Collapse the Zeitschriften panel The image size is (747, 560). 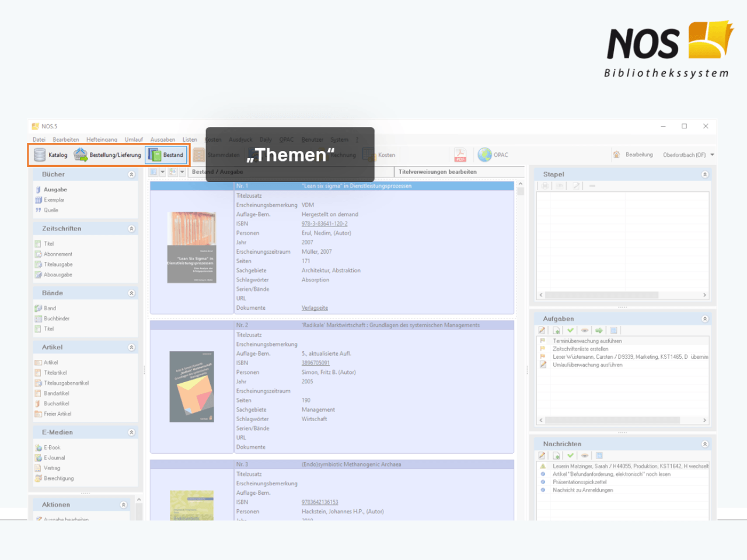pos(131,229)
